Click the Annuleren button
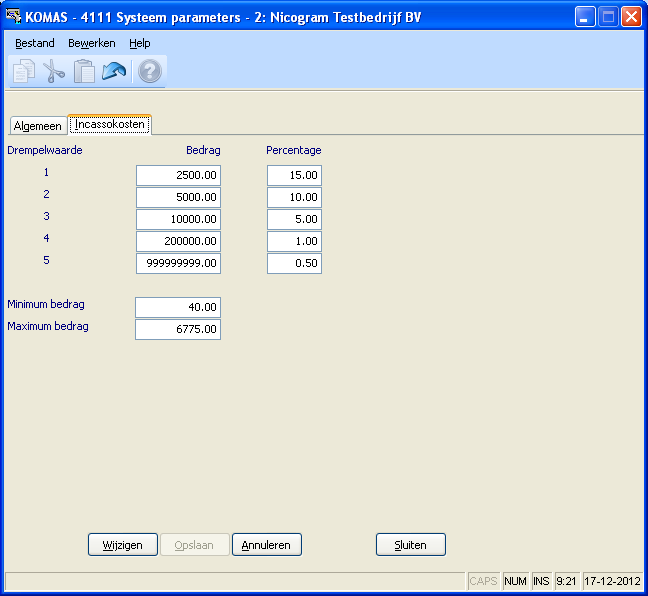 [267, 545]
